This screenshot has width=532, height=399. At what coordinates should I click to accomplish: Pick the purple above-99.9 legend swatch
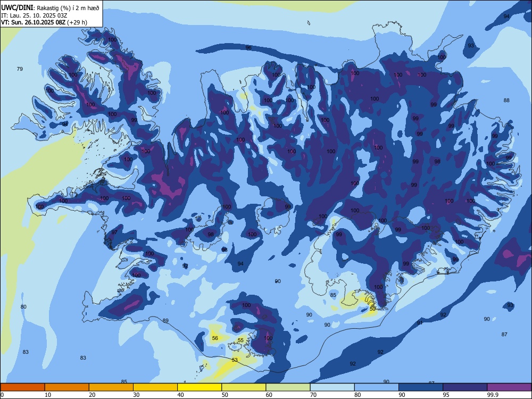point(509,387)
